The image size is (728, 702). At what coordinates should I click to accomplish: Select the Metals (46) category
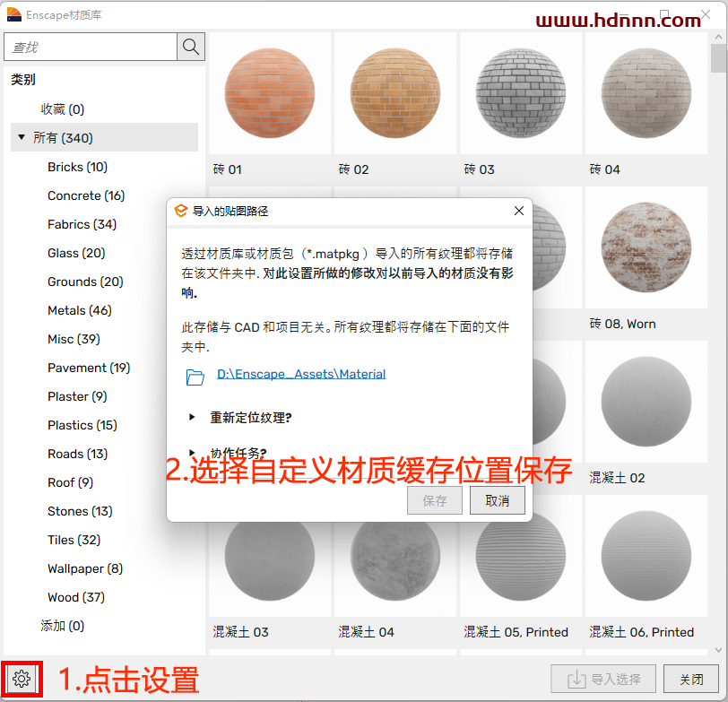[80, 310]
